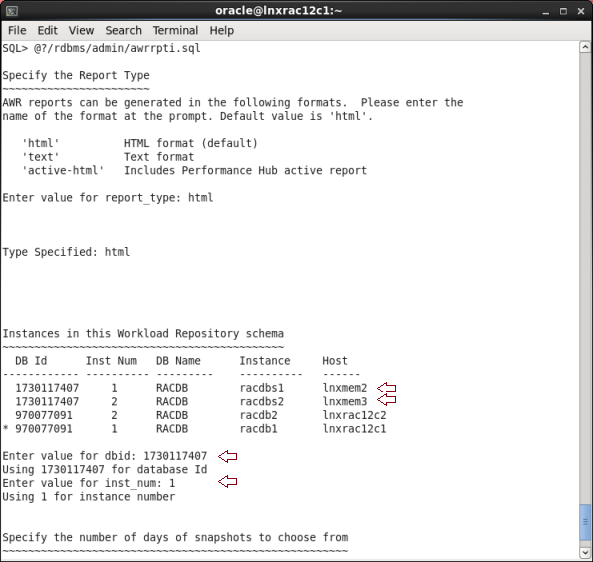Open the View menu
The width and height of the screenshot is (593, 562).
pos(81,30)
